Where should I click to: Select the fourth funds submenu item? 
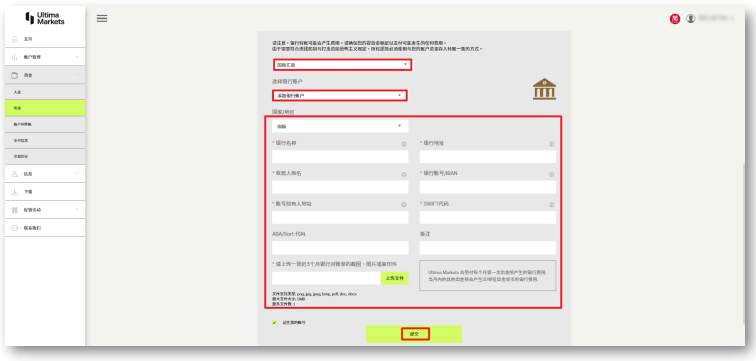click(x=45, y=140)
